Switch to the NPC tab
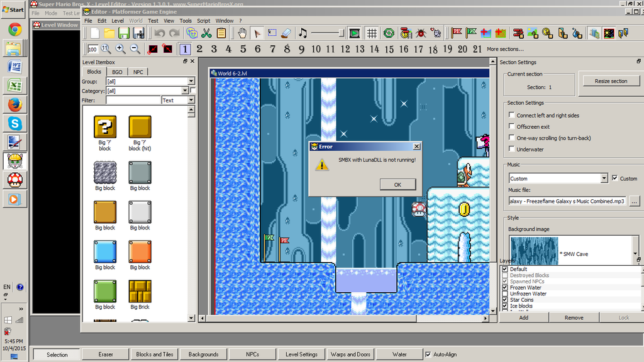Image resolution: width=644 pixels, height=362 pixels. (x=138, y=72)
